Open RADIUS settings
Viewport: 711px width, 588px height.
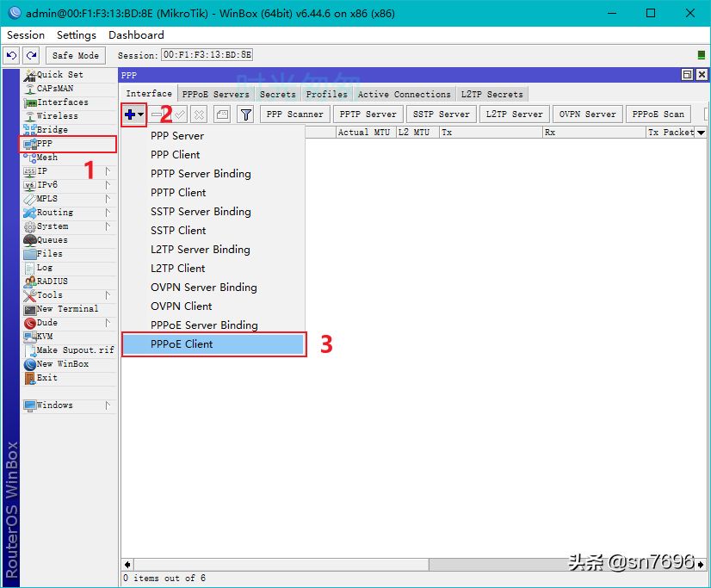click(x=69, y=281)
